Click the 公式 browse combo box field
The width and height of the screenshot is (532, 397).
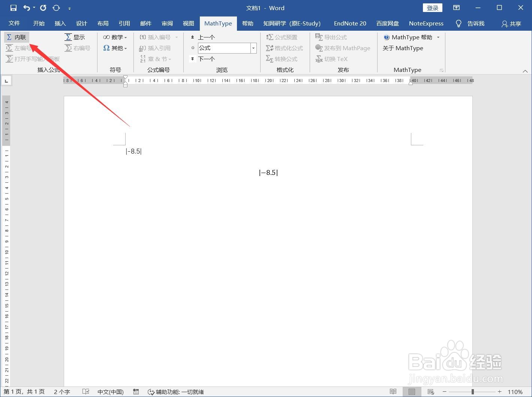[224, 48]
